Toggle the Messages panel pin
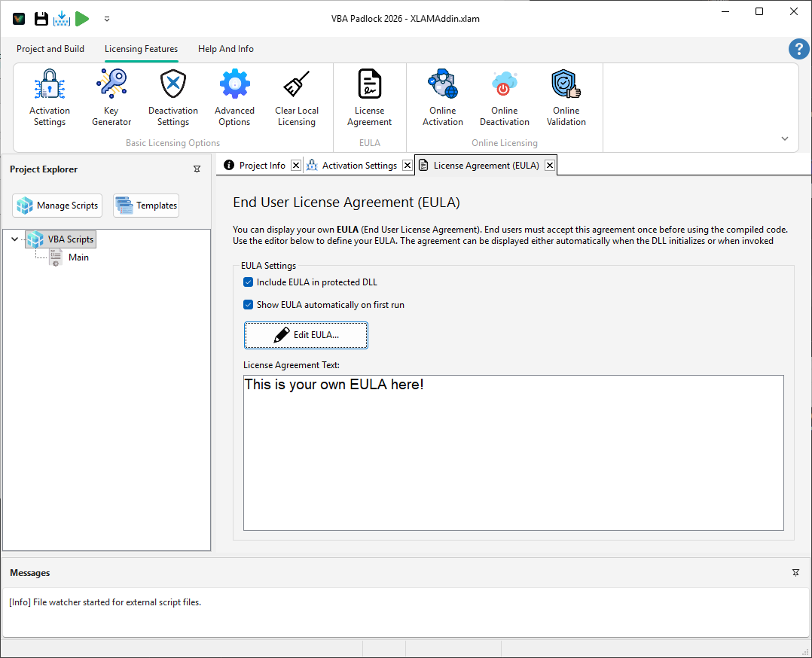 click(x=795, y=572)
